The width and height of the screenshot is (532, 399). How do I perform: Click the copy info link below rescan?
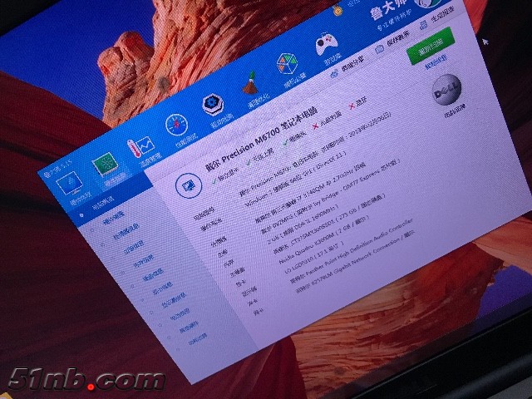(436, 62)
